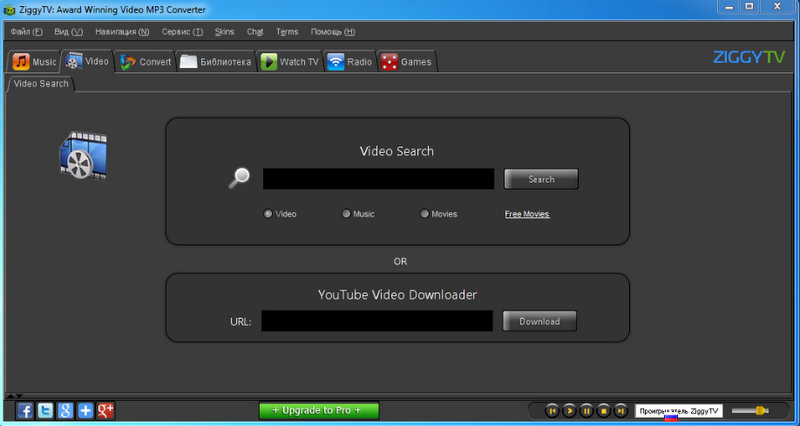Stop playback with the stop button

604,411
